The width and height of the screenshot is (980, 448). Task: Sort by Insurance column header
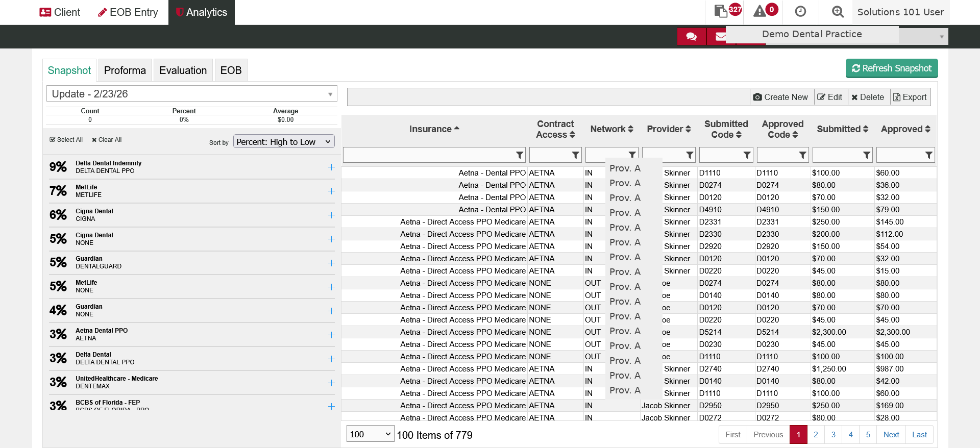click(434, 129)
